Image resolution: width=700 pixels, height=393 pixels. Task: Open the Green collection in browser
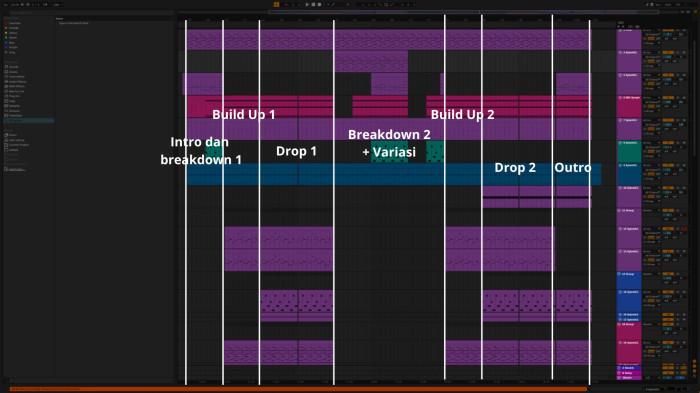pyautogui.click(x=12, y=38)
